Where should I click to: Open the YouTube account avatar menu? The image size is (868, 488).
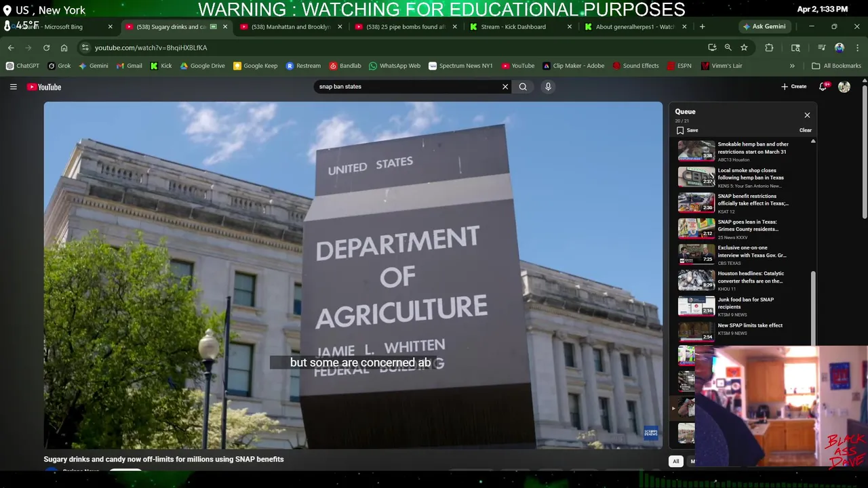(844, 87)
